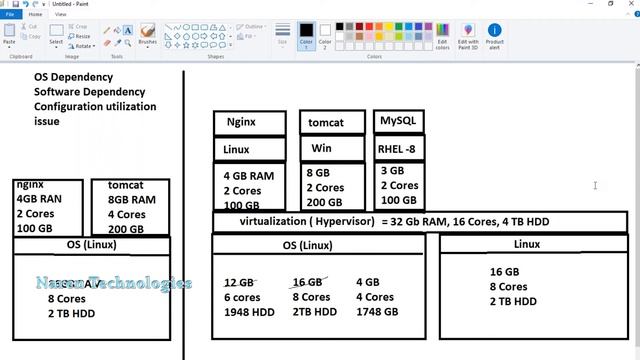This screenshot has height=360, width=640.
Task: Open the shape Fill dropdown
Action: 247,36
